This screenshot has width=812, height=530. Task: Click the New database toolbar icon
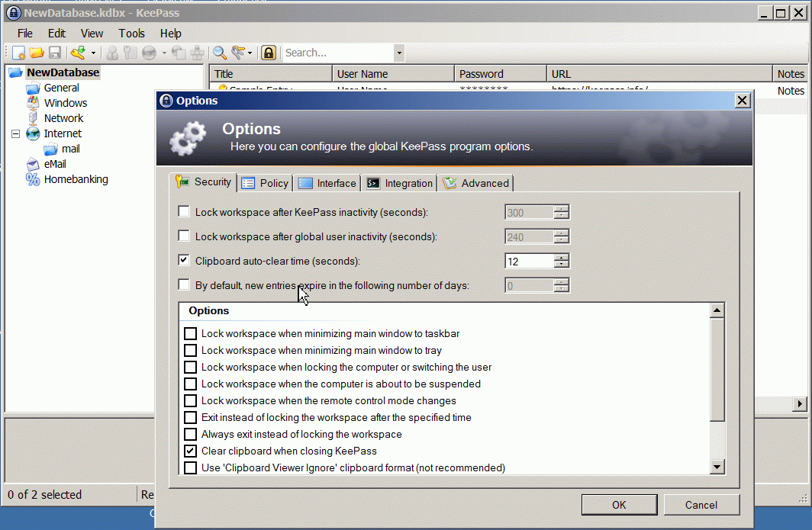point(18,53)
